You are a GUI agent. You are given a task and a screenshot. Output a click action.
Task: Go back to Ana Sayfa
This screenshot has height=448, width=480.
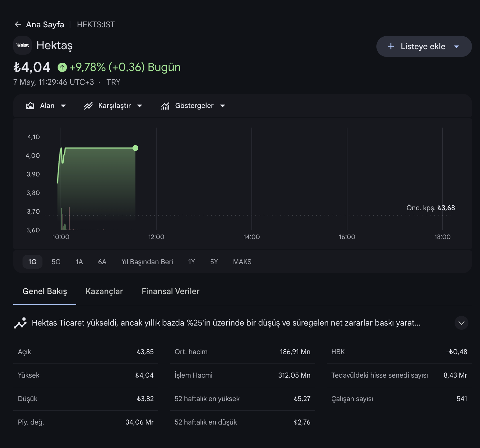click(45, 24)
